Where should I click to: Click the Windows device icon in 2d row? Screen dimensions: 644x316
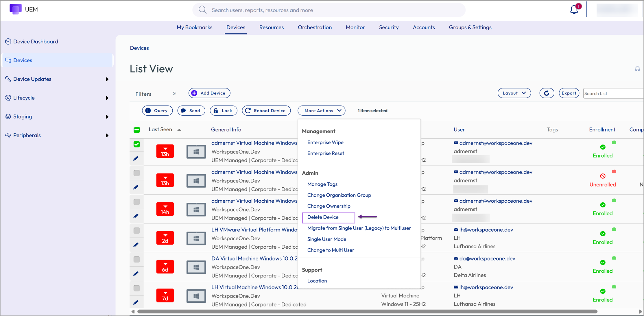click(x=196, y=238)
